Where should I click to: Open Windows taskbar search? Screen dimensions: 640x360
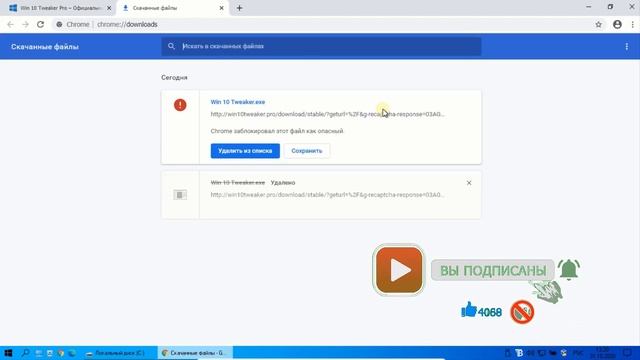pos(25,353)
